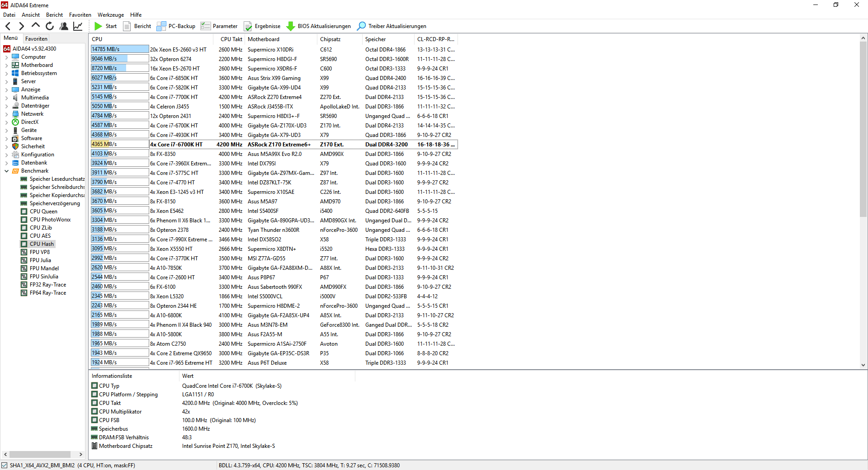This screenshot has height=470, width=868.
Task: Expand the Multimedia tree node
Action: pos(6,98)
